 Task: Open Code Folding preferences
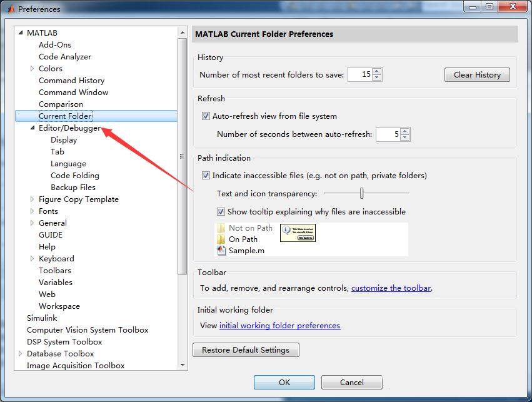coord(75,176)
